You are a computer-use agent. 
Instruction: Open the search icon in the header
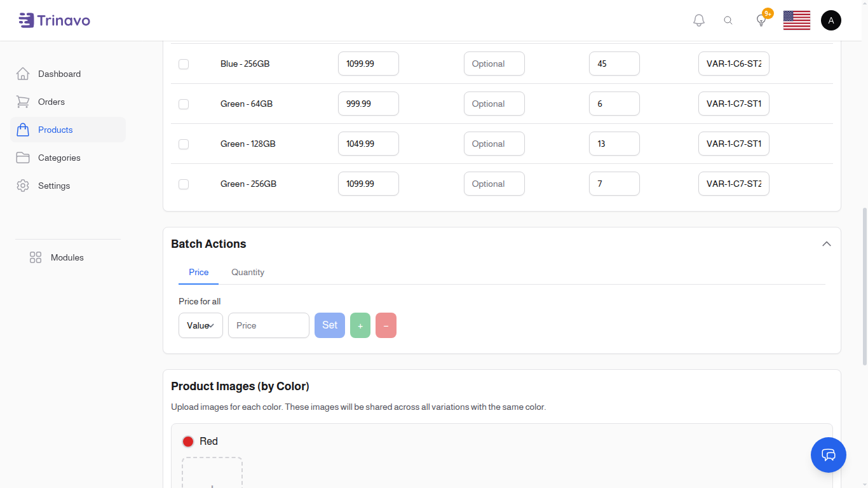[x=728, y=20]
